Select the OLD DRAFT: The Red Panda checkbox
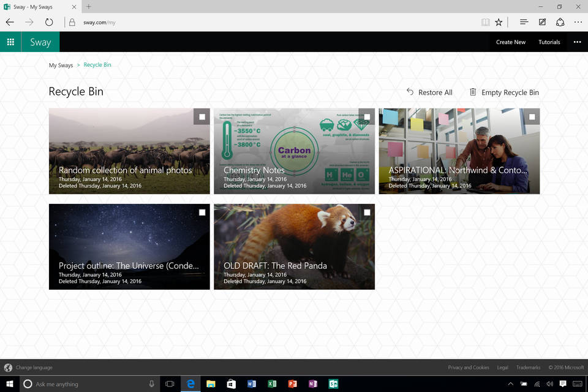 click(x=366, y=211)
